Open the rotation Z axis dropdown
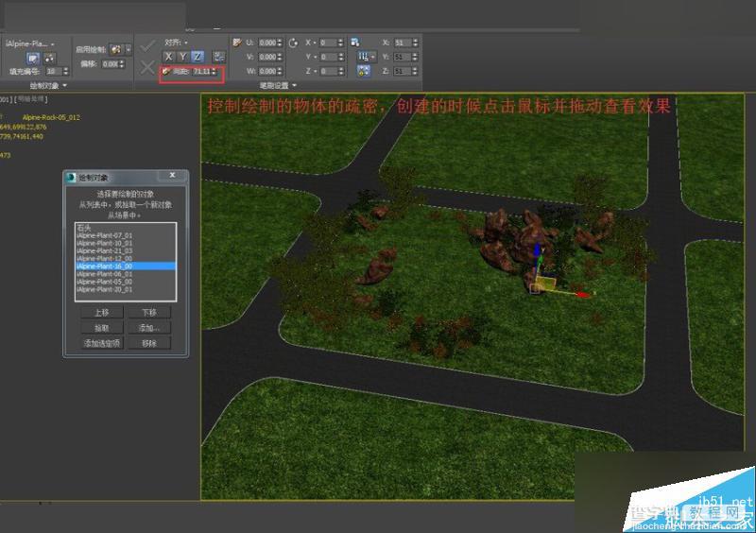Image resolution: width=756 pixels, height=533 pixels. (x=311, y=71)
